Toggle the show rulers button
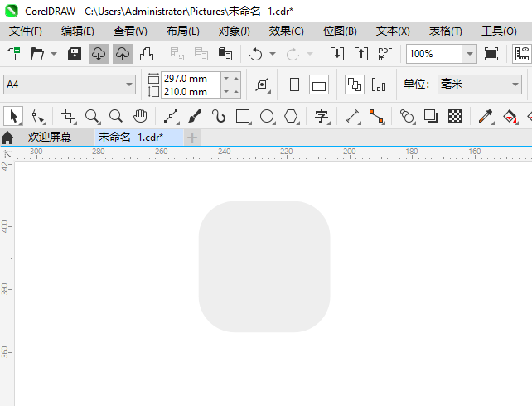 (522, 54)
